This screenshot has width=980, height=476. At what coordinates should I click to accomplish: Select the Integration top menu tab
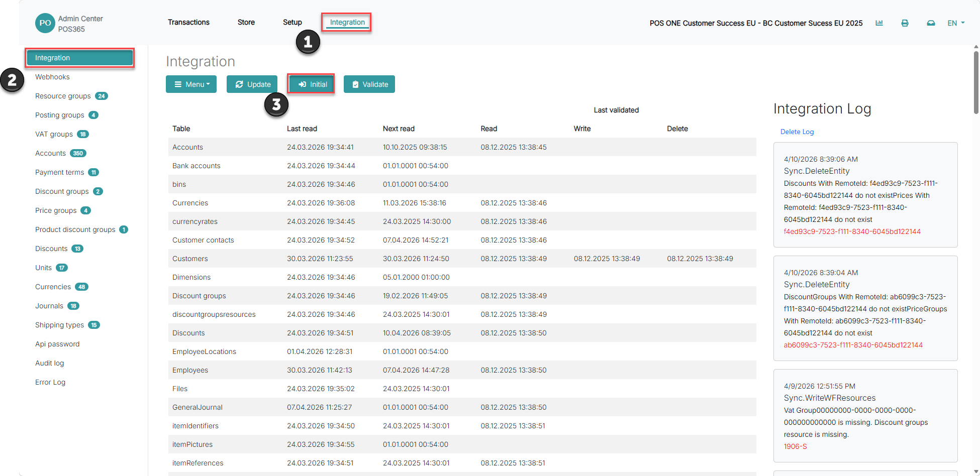[347, 22]
